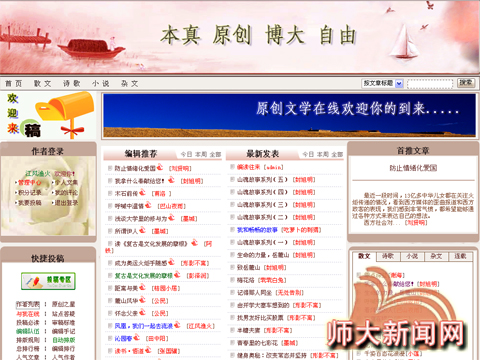Click the document bullet icon before 梅花烙
This screenshot has width=480, height=360.
click(232, 280)
